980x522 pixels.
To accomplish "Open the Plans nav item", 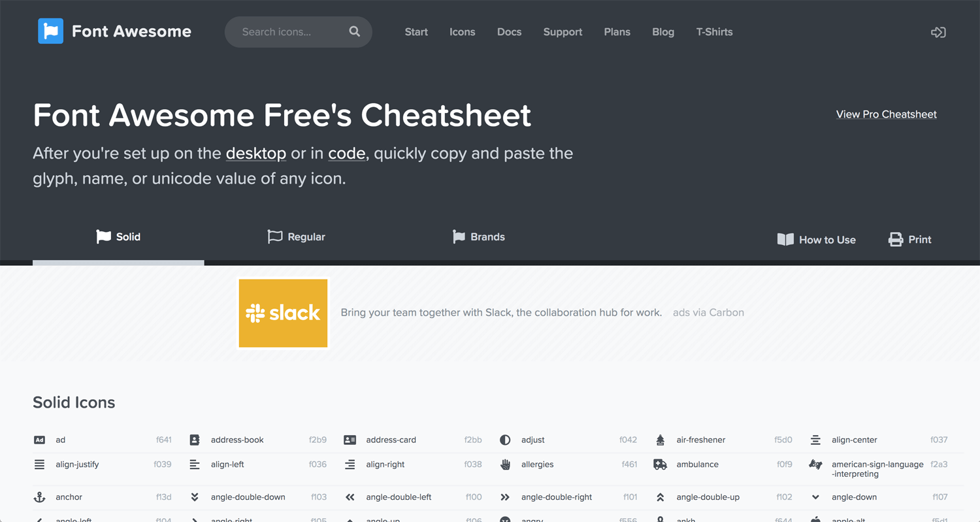I will click(x=617, y=32).
